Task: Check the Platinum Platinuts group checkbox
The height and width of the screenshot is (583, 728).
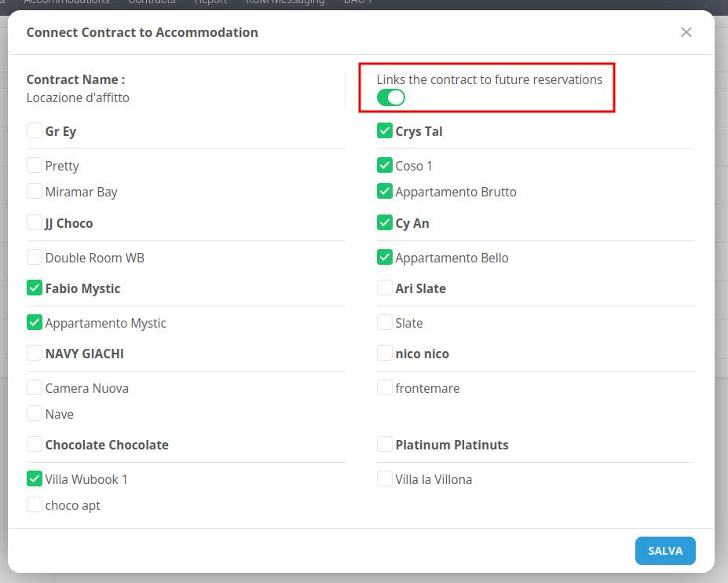Action: [x=385, y=445]
